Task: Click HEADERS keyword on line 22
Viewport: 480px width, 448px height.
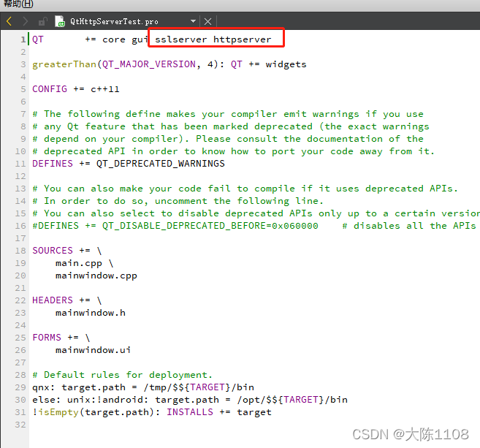Action: click(53, 300)
